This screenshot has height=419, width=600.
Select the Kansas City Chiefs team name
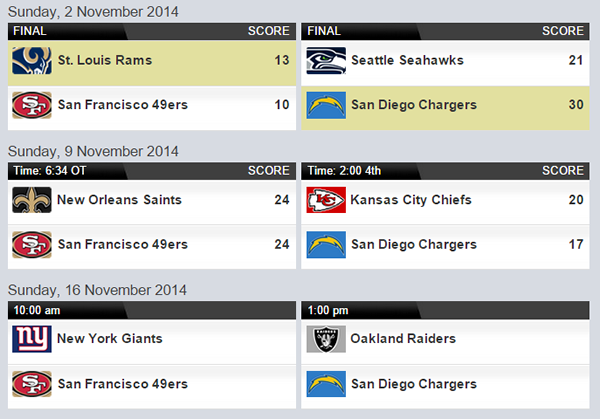410,200
